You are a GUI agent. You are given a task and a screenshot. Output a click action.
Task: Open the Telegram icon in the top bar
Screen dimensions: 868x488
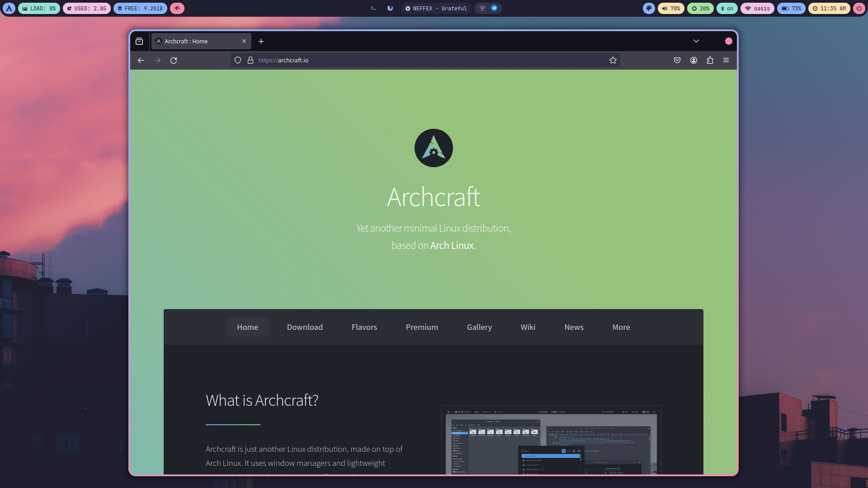click(x=494, y=8)
